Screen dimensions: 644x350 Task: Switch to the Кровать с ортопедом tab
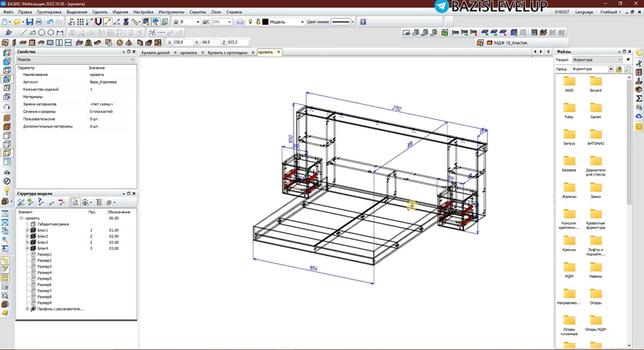(x=227, y=52)
